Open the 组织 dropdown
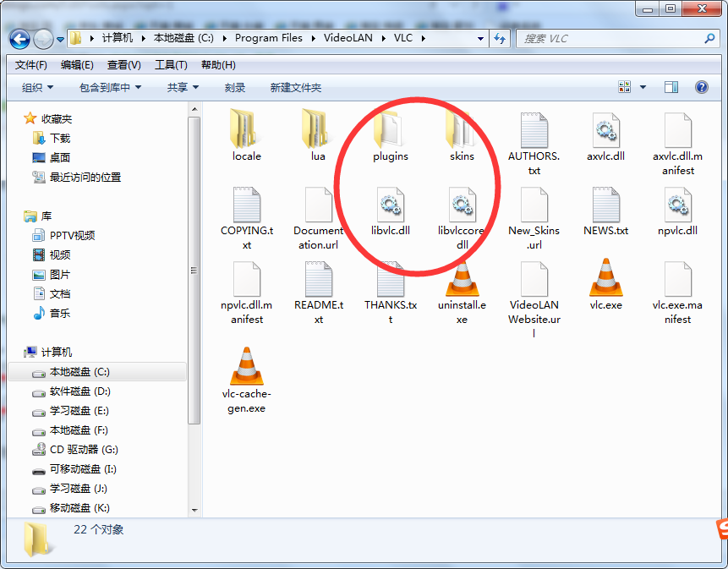 37,87
